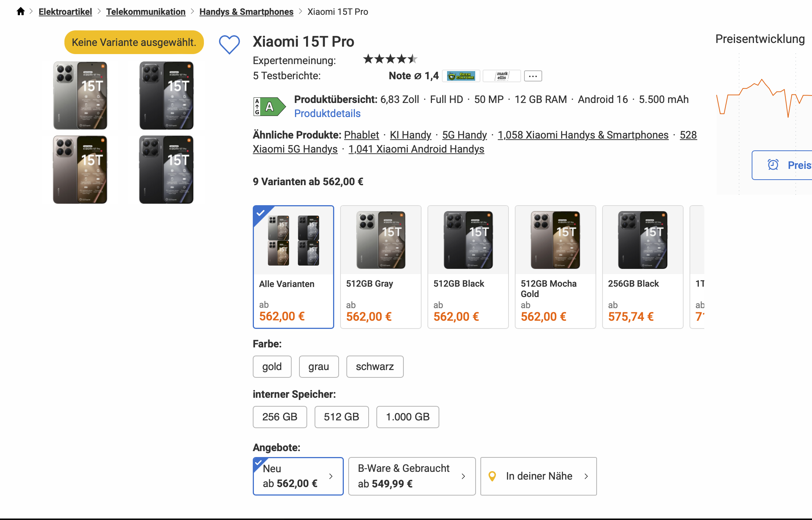Select the 512GB Mocha Gold variant card
The image size is (812, 520).
click(555, 267)
